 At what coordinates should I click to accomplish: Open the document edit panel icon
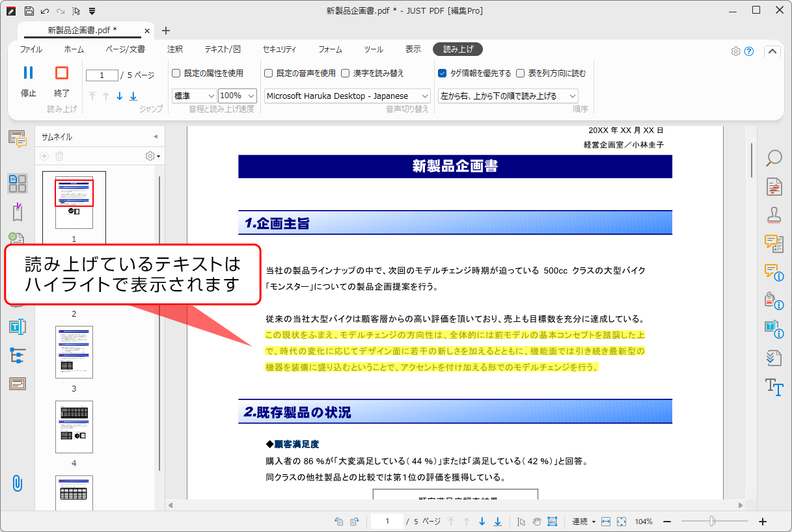pos(774,187)
